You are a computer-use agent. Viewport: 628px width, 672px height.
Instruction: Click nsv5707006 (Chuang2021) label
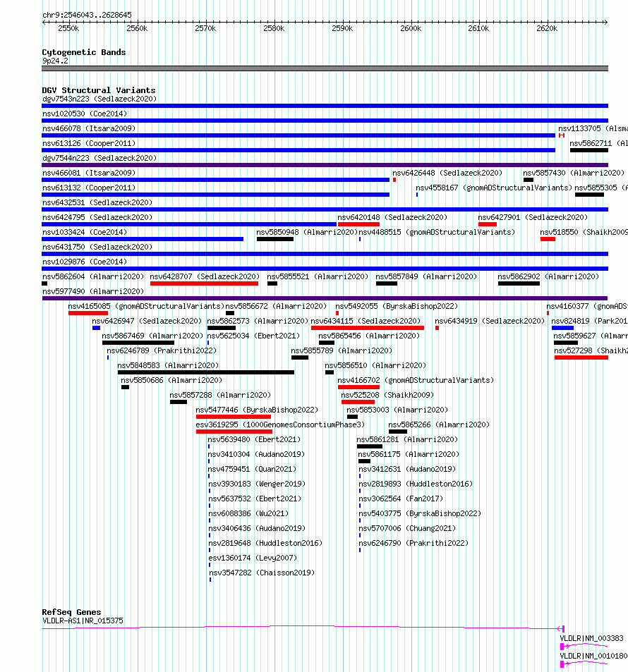tap(407, 528)
